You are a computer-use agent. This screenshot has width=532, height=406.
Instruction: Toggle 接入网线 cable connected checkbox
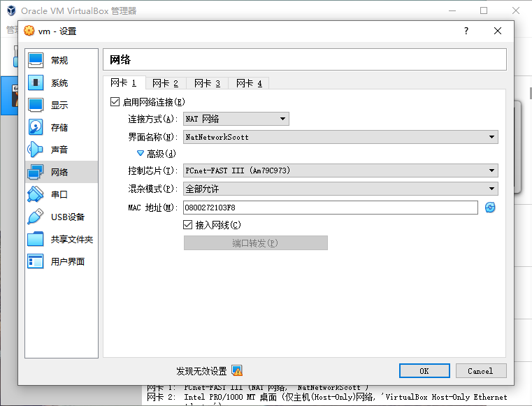coord(187,224)
